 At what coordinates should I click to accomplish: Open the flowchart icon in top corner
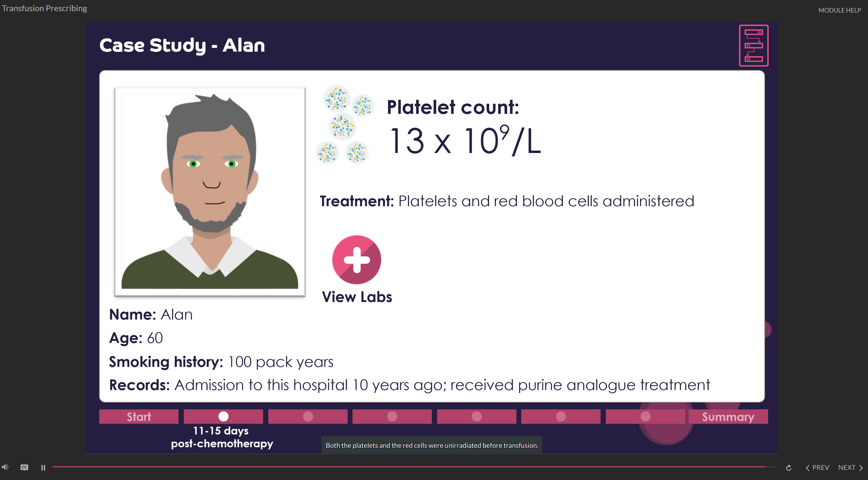(x=753, y=45)
